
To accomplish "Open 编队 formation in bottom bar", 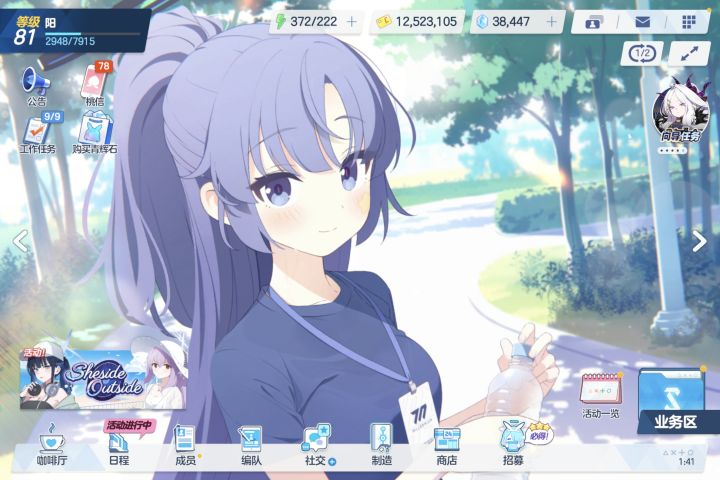I will (251, 446).
